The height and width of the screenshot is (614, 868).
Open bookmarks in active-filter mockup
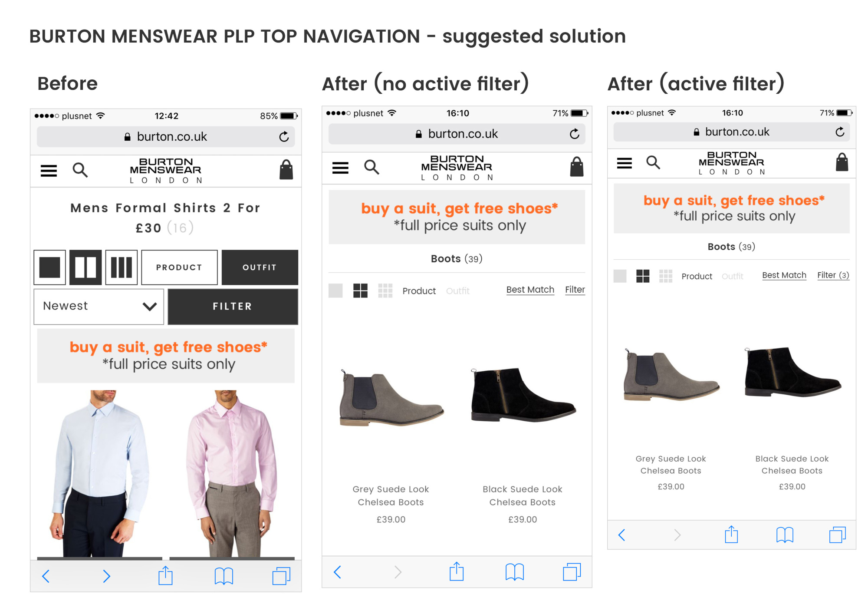pos(785,535)
